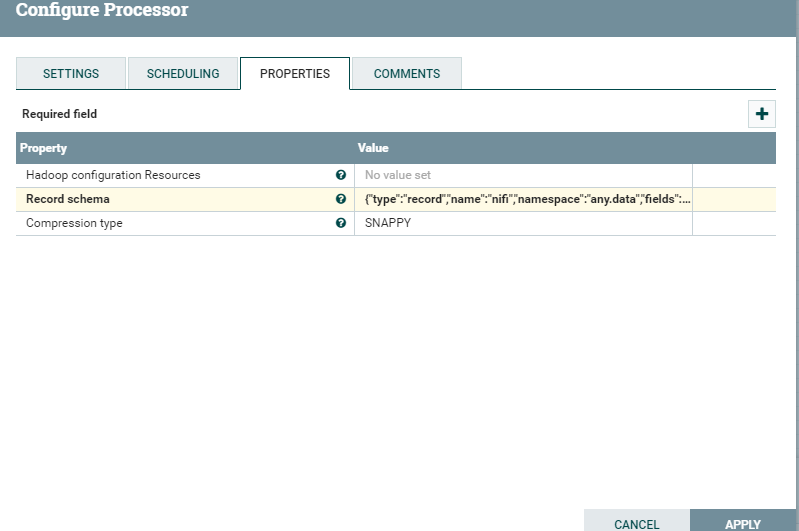Screen dimensions: 799x531
Task: Click the Value column header
Action: pos(373,148)
